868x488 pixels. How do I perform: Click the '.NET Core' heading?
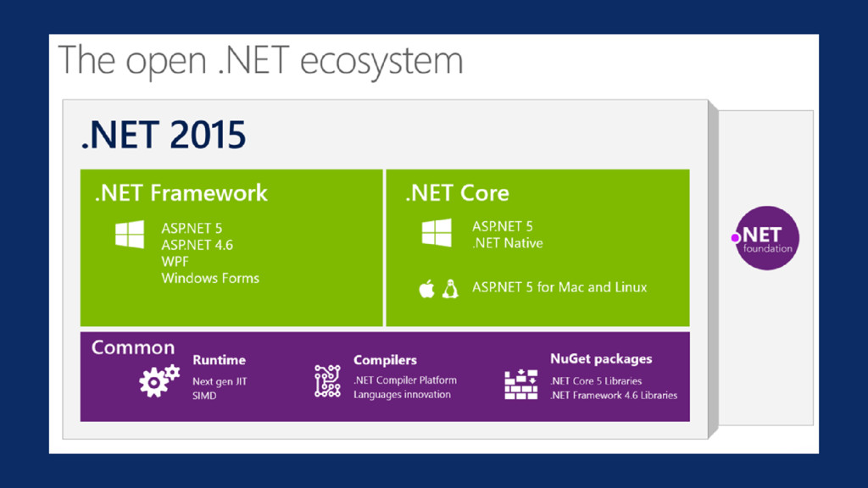point(457,193)
